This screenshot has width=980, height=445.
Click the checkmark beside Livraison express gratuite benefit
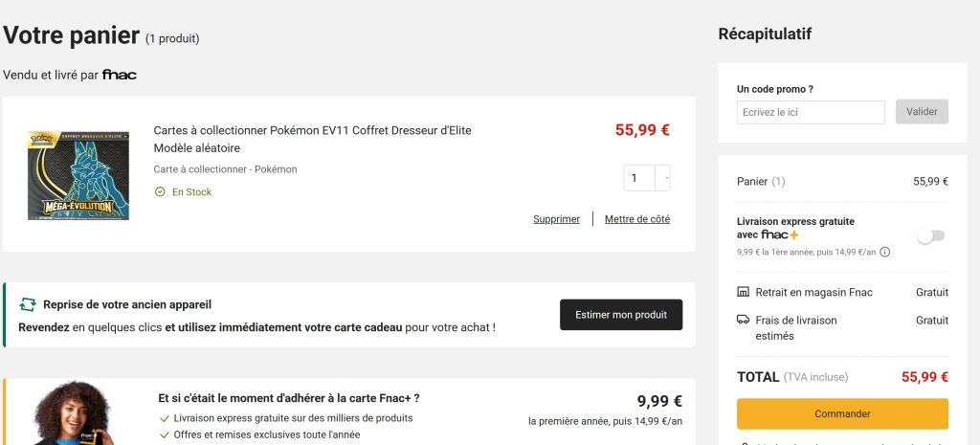click(165, 418)
